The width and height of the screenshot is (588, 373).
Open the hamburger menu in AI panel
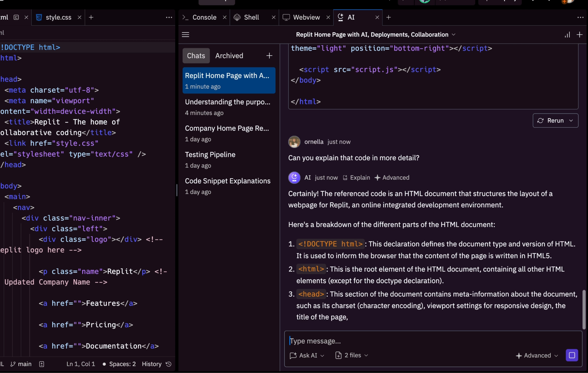click(x=185, y=35)
